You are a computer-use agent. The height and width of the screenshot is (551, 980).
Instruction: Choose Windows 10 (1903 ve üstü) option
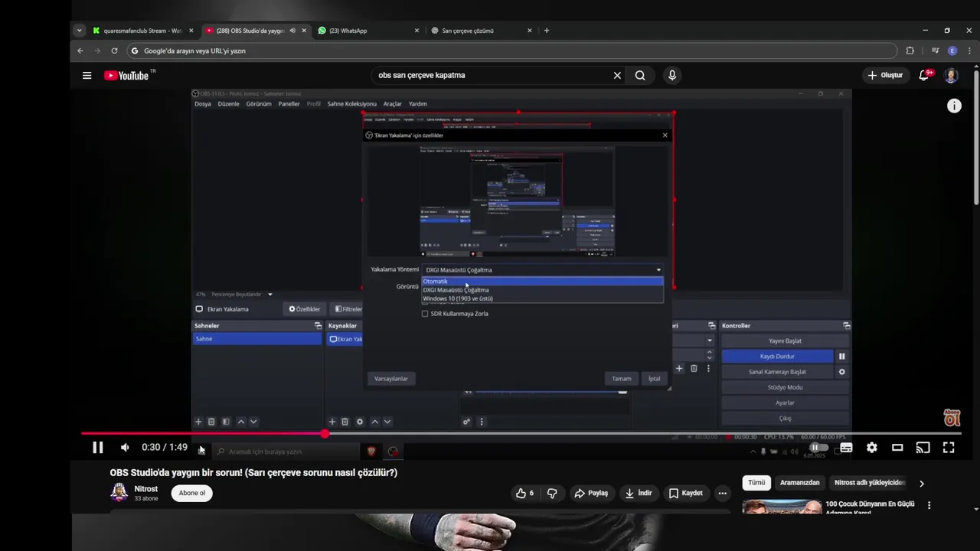[x=543, y=298]
